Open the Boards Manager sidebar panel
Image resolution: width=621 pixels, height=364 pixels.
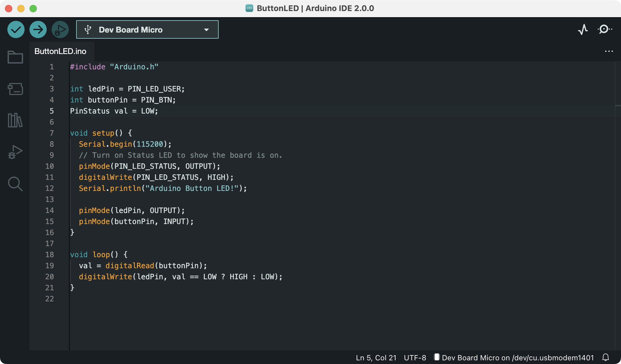[x=15, y=89]
